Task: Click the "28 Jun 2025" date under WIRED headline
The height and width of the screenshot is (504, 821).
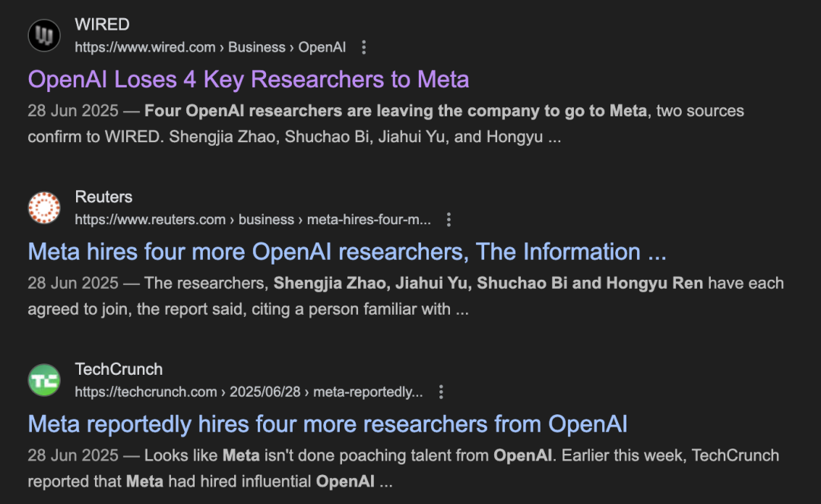Action: pyautogui.click(x=73, y=111)
